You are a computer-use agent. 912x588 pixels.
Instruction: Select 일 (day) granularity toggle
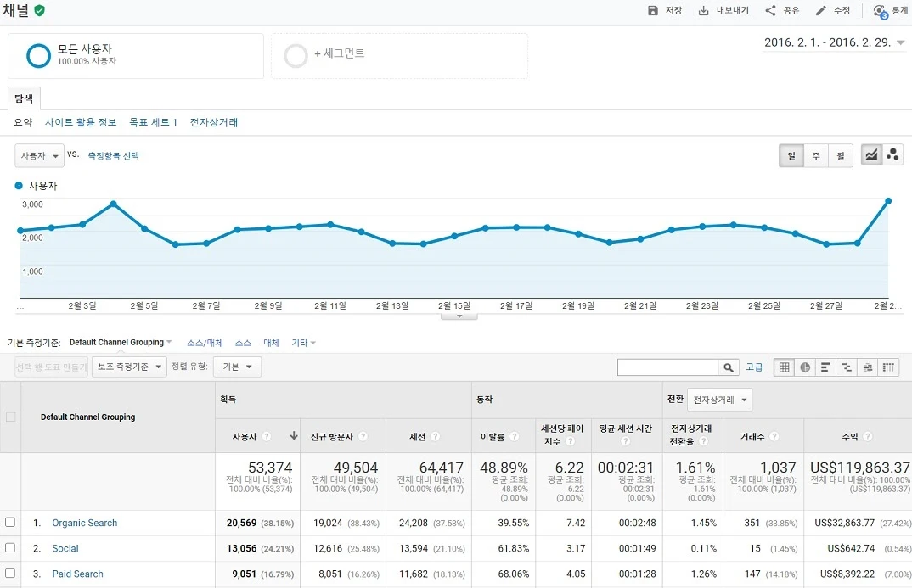click(791, 156)
